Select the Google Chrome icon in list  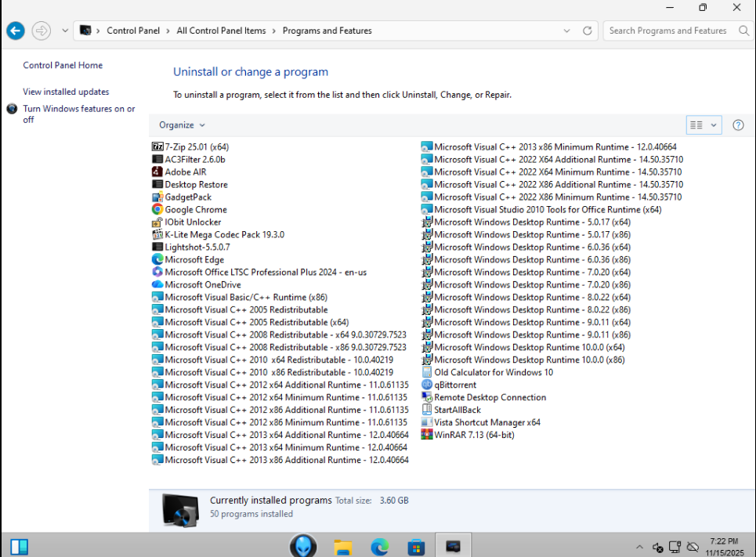point(157,209)
